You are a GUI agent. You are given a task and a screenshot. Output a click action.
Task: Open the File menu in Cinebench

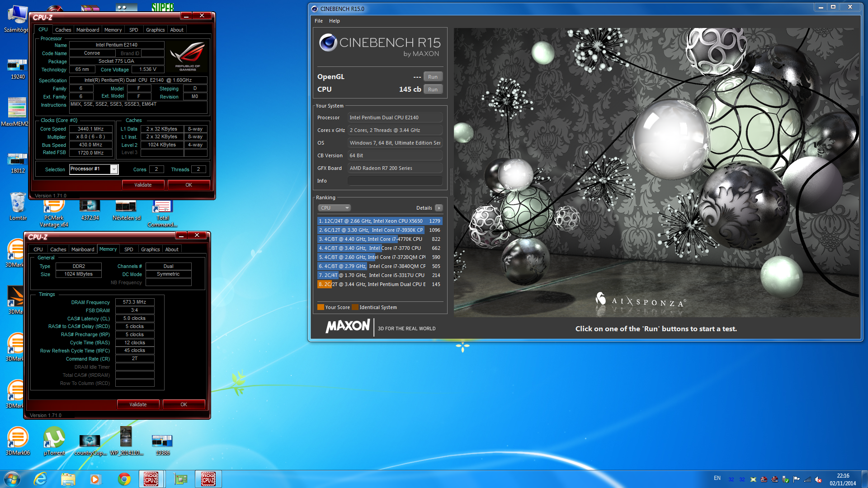point(319,21)
